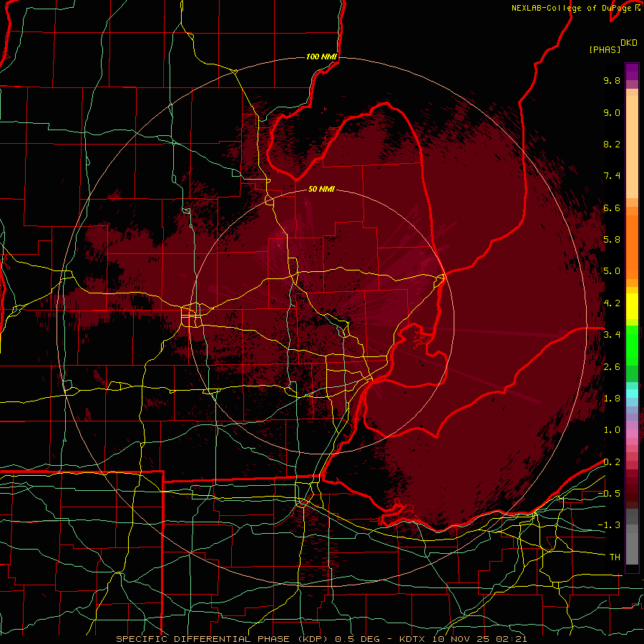Click the 8.2 value on the color scale
The height and width of the screenshot is (644, 644).
pos(612,144)
